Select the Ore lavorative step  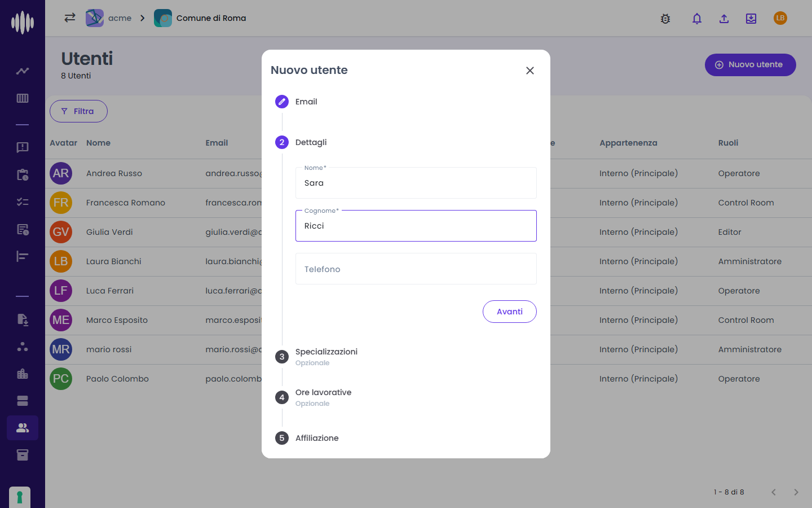click(x=314, y=397)
